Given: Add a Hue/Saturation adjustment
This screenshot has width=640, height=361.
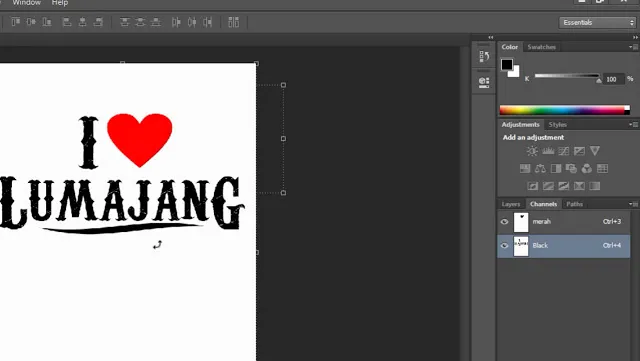Looking at the screenshot, I should [x=525, y=168].
